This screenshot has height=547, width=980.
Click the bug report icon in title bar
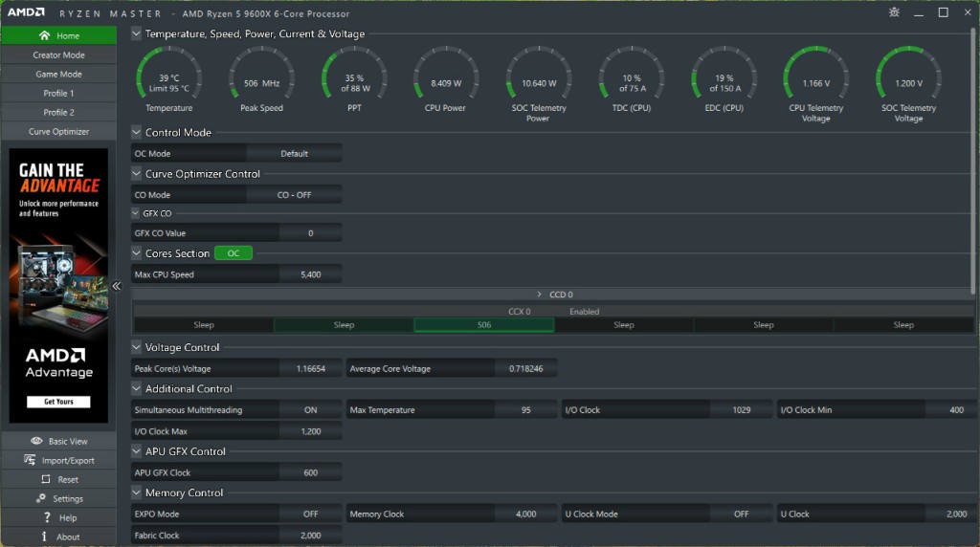894,12
